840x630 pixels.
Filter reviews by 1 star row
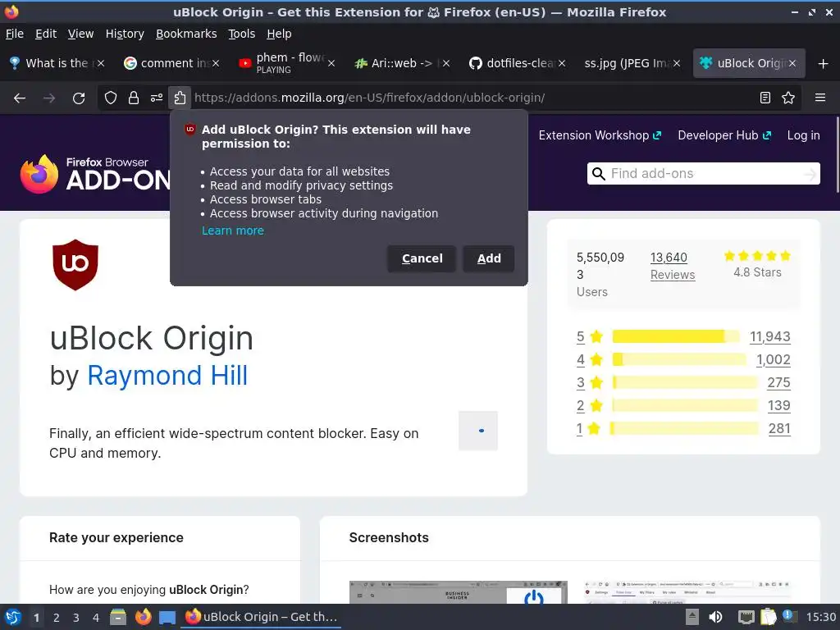click(683, 428)
